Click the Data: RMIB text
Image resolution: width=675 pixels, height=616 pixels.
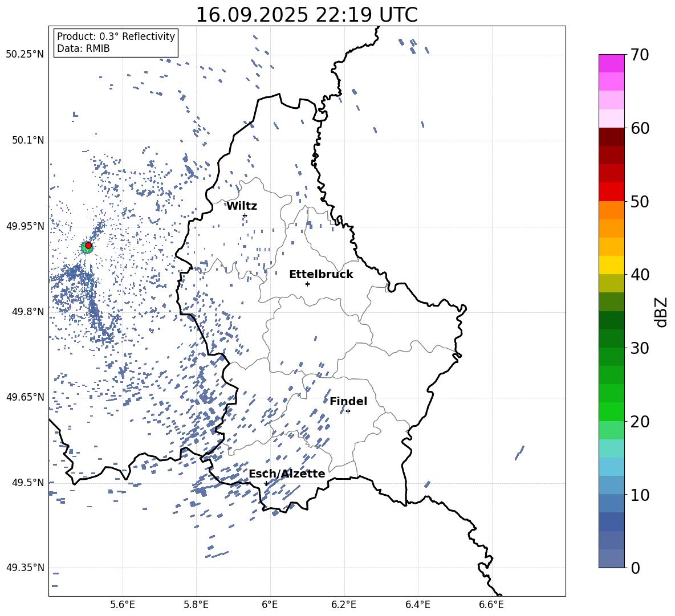point(83,48)
